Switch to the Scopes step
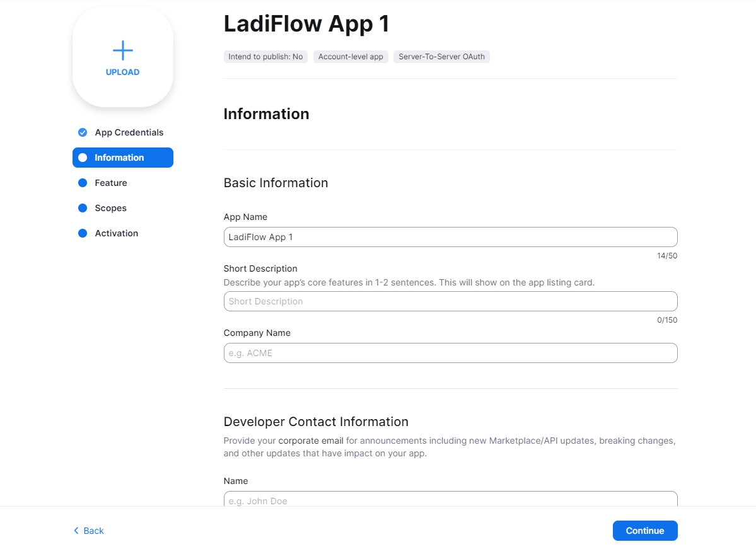Screen dimensions: 756x554 (110, 208)
